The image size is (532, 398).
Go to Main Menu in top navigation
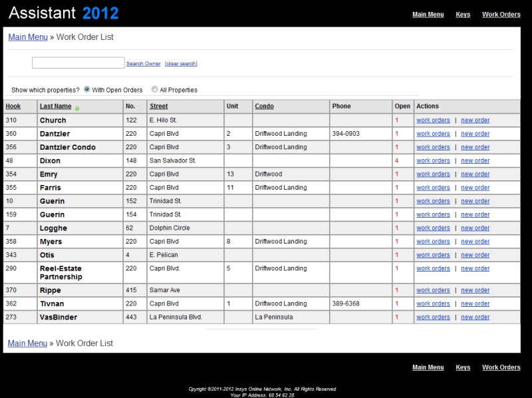pyautogui.click(x=428, y=14)
